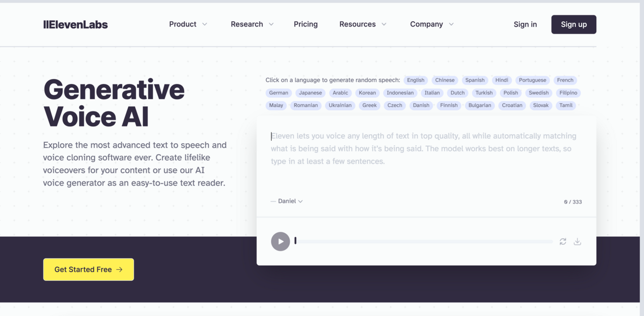Select the Indonesian language chip
The width and height of the screenshot is (644, 316).
400,92
